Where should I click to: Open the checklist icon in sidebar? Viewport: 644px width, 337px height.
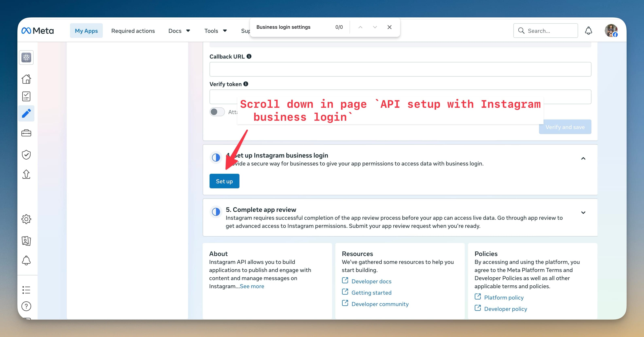(x=26, y=96)
